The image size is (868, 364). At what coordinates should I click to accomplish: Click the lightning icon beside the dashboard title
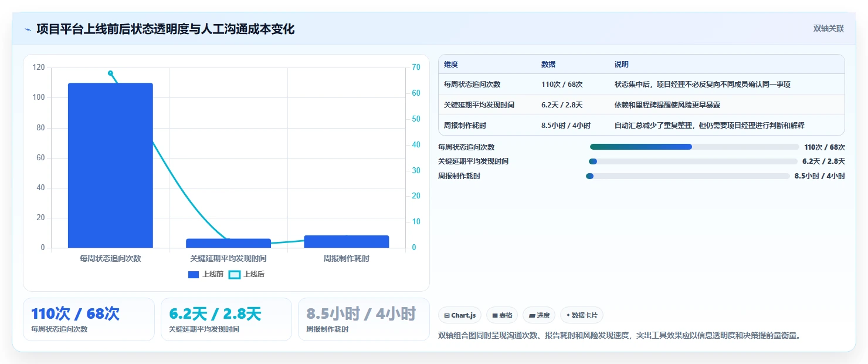[x=28, y=29]
